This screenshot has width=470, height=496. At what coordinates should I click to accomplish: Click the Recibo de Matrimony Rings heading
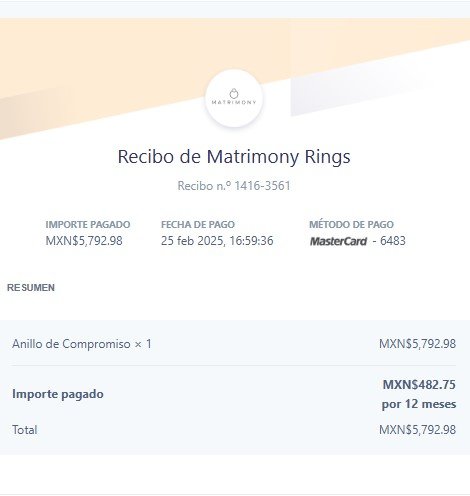coord(234,156)
